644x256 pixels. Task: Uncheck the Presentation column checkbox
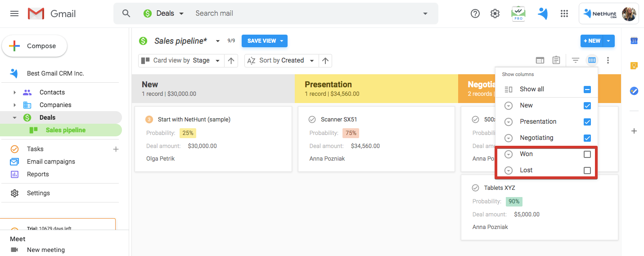click(587, 122)
